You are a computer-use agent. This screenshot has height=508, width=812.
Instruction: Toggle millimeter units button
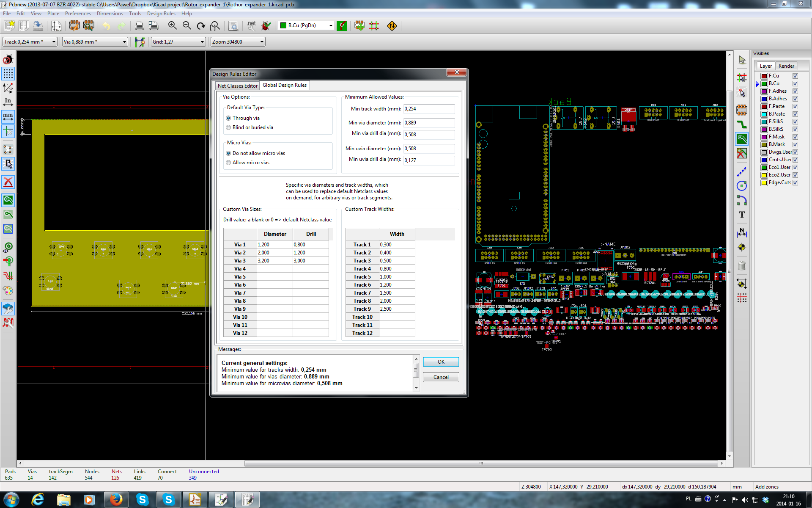[8, 116]
